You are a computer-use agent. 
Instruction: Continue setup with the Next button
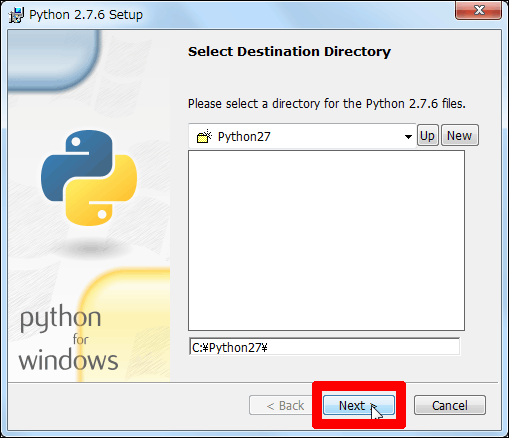(x=359, y=405)
